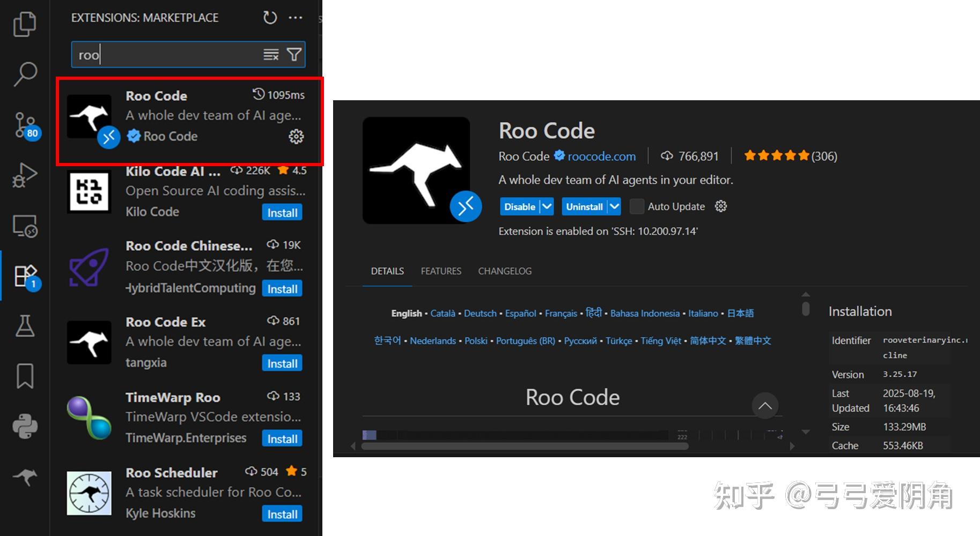Screen dimensions: 980x536
Task: Open the 한국어 readme translation
Action: [387, 341]
